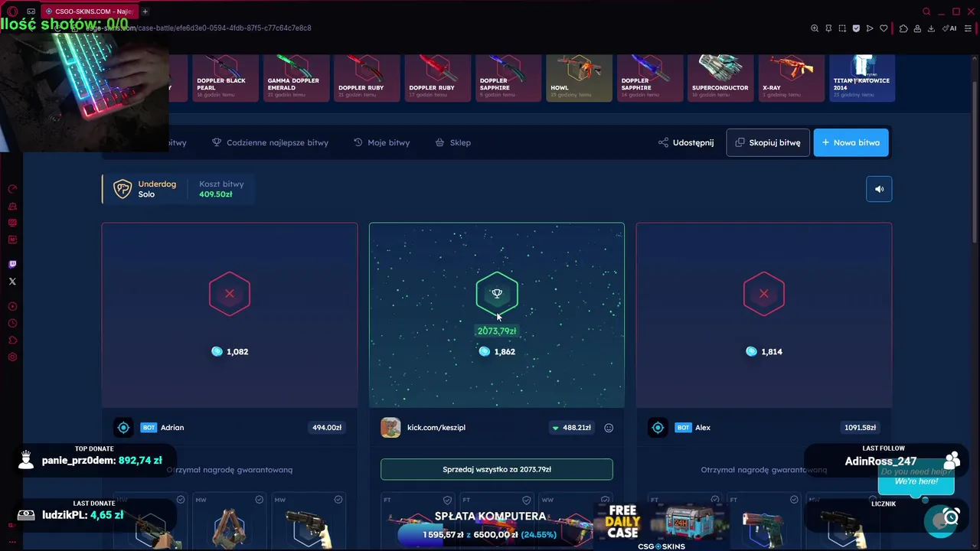Viewport: 980px width, 551px height.
Task: Open sidebar history clock icon
Action: tap(12, 323)
